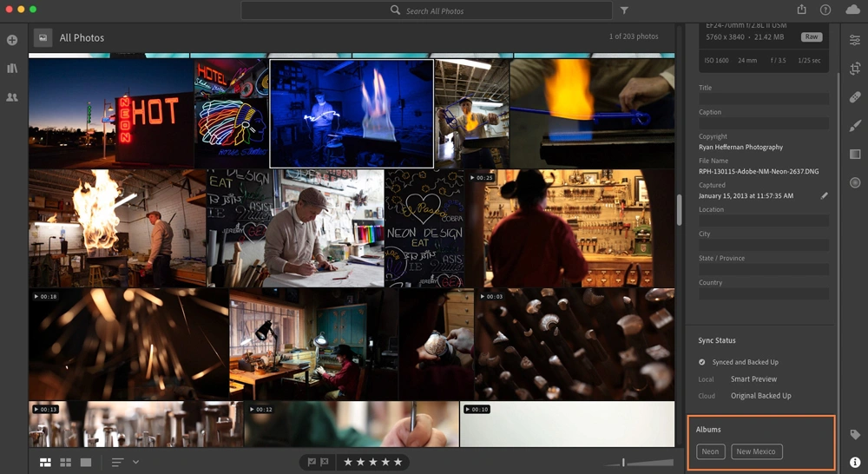Open cloud sync status

(x=852, y=10)
